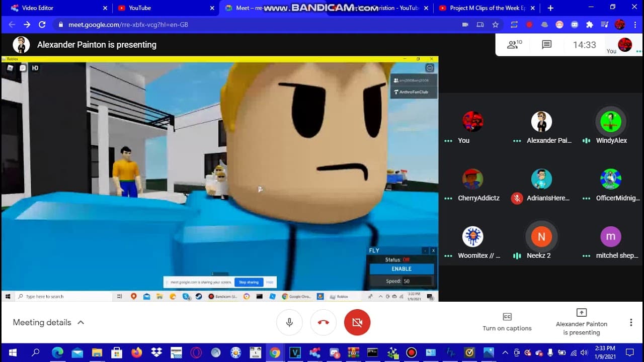Click the AdrianIsHere muted participant tile
The height and width of the screenshot is (362, 644).
(x=542, y=185)
